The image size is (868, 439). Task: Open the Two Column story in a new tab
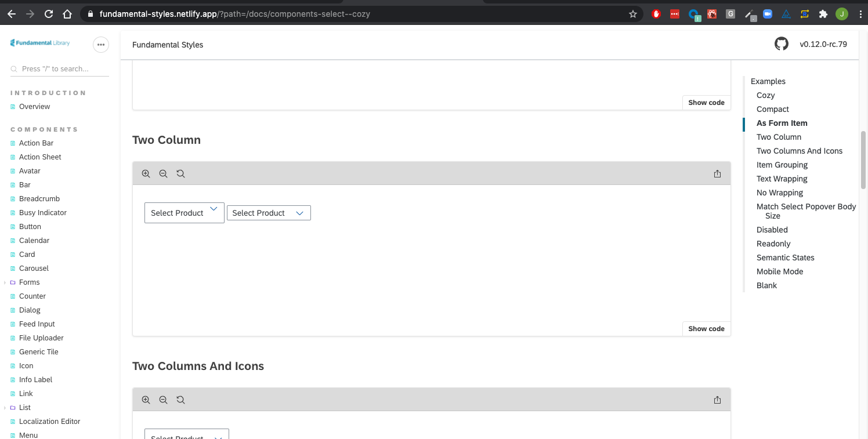(717, 173)
